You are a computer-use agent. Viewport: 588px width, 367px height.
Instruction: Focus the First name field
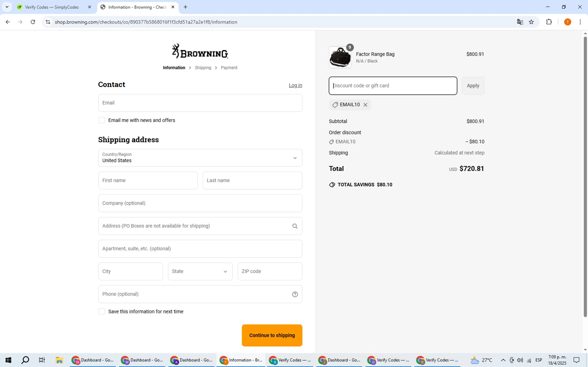pyautogui.click(x=148, y=181)
